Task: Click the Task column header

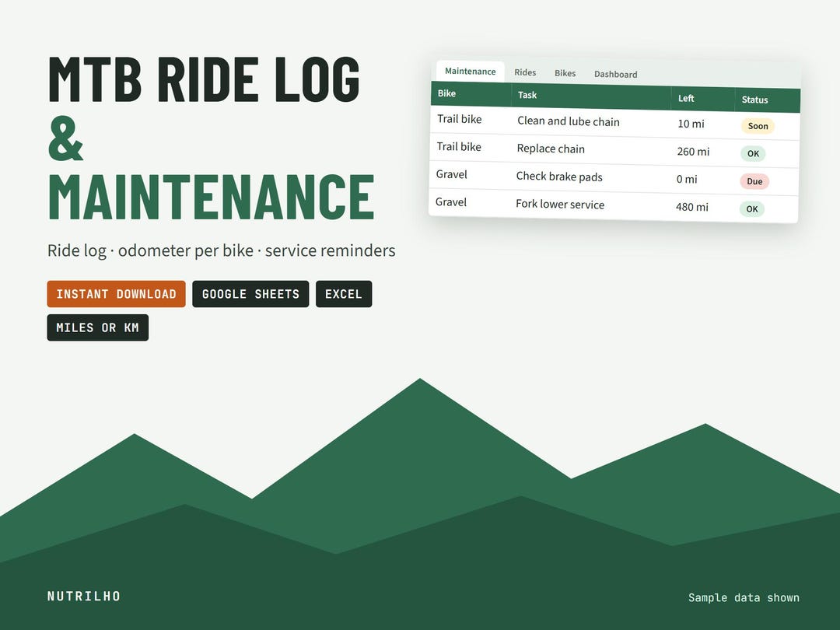Action: click(591, 96)
